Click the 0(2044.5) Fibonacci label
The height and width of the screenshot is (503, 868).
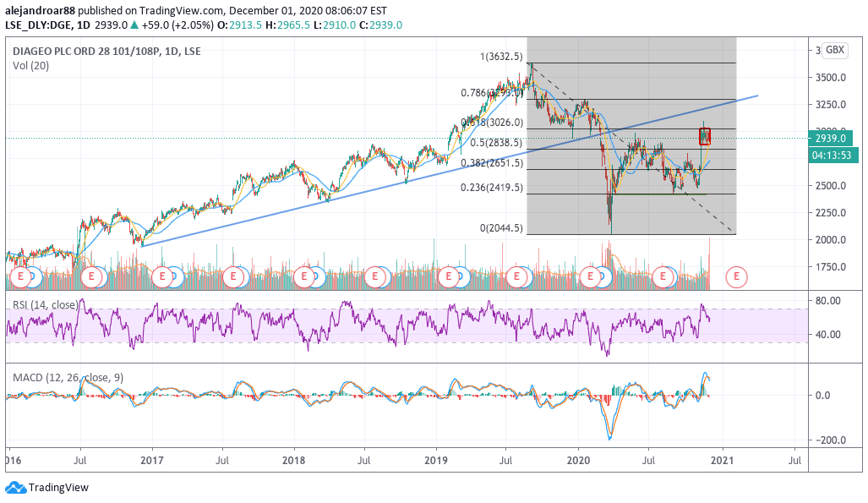(501, 228)
